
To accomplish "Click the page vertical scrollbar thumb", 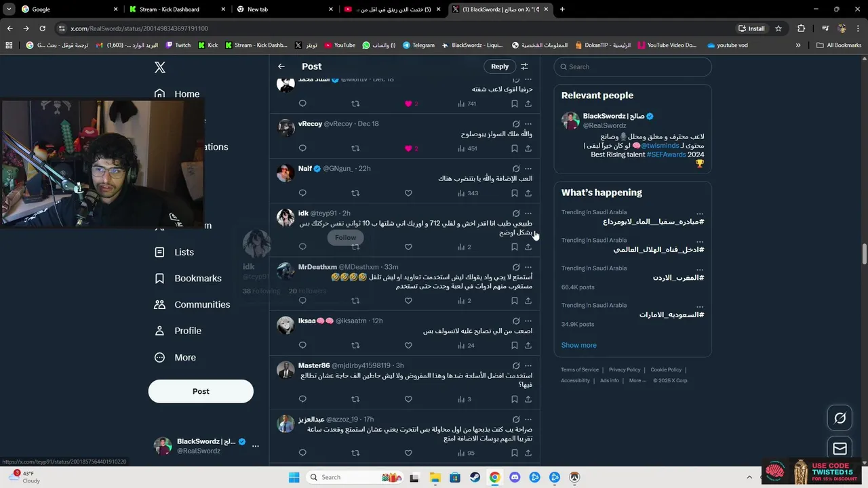I will [x=864, y=254].
